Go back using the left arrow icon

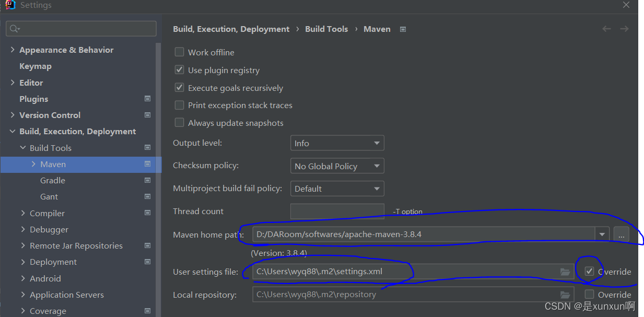click(x=606, y=29)
